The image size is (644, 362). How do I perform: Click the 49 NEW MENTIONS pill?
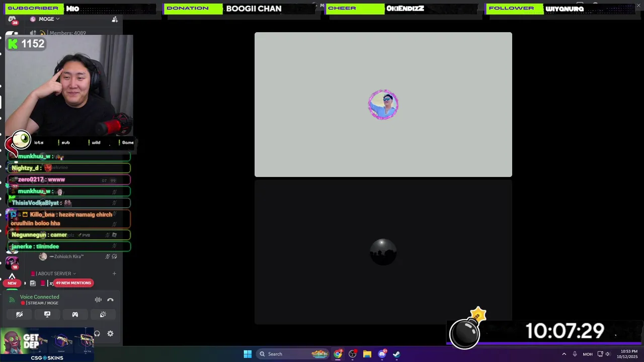73,283
